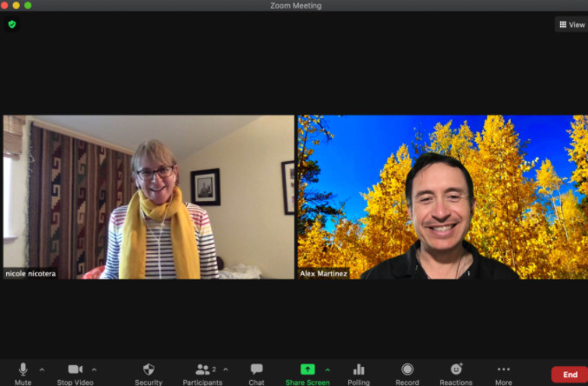Click the green Share Screen button

307,374
